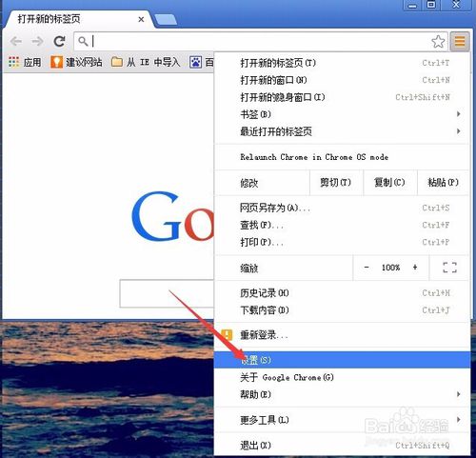476x458 pixels.
Task: Expand 最近打开的标签页 submenu
Action: (x=342, y=131)
